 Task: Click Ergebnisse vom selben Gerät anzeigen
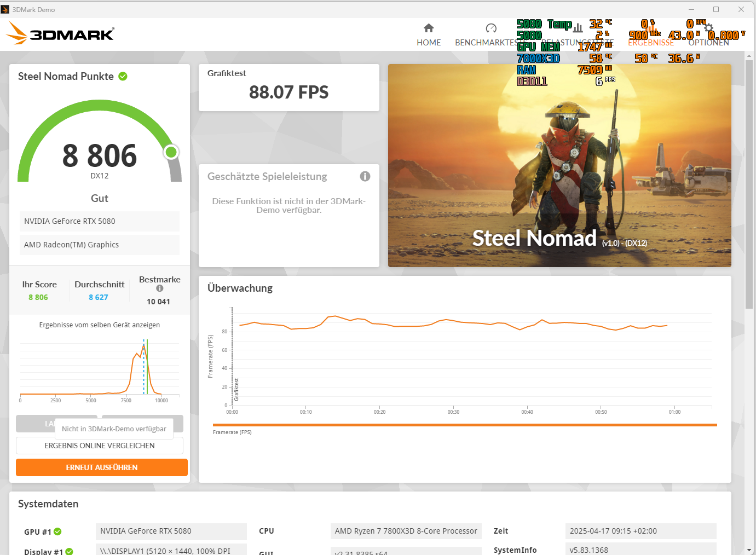coord(100,325)
